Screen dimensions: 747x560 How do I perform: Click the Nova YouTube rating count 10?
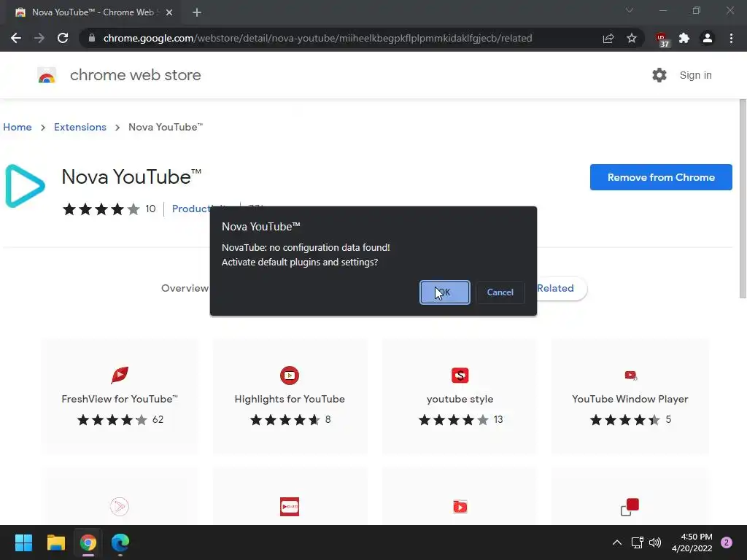tap(150, 209)
